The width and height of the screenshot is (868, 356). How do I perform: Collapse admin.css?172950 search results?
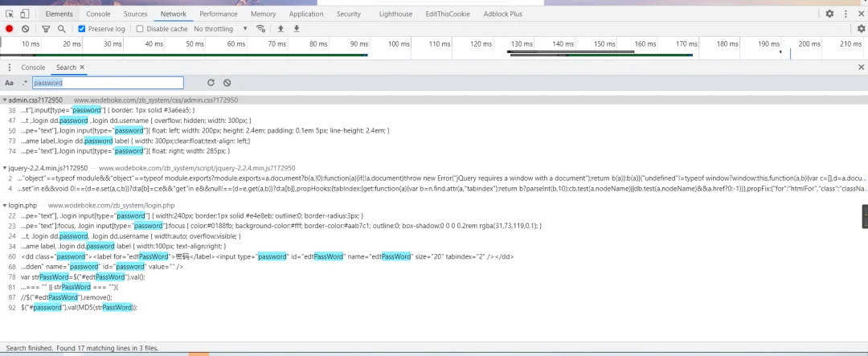(x=5, y=100)
